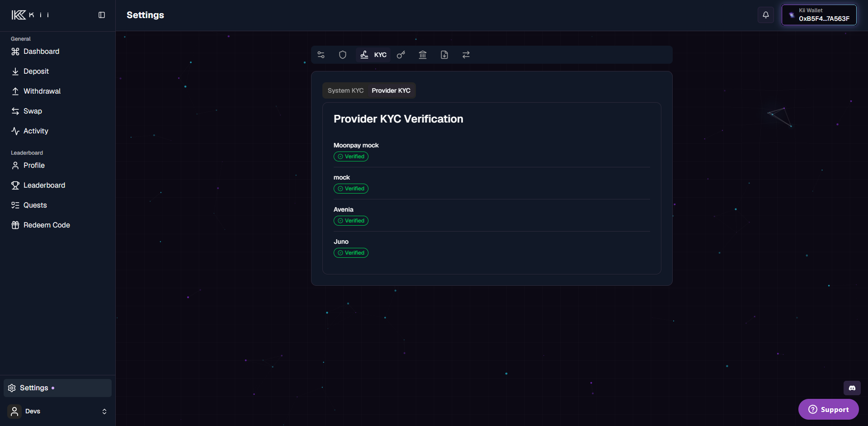868x426 pixels.
Task: Open the bank accounts settings tab
Action: tap(423, 55)
